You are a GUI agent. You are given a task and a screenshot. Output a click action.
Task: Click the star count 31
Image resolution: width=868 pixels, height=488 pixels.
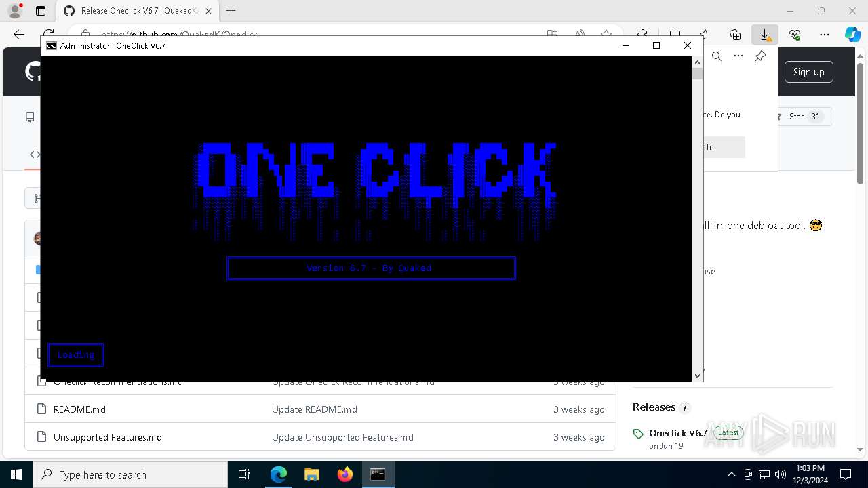click(x=816, y=117)
